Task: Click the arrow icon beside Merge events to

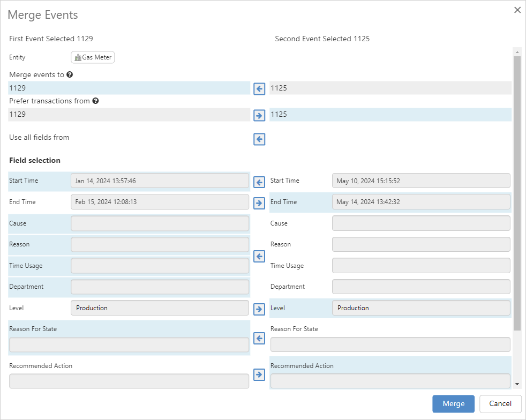Action: [259, 88]
